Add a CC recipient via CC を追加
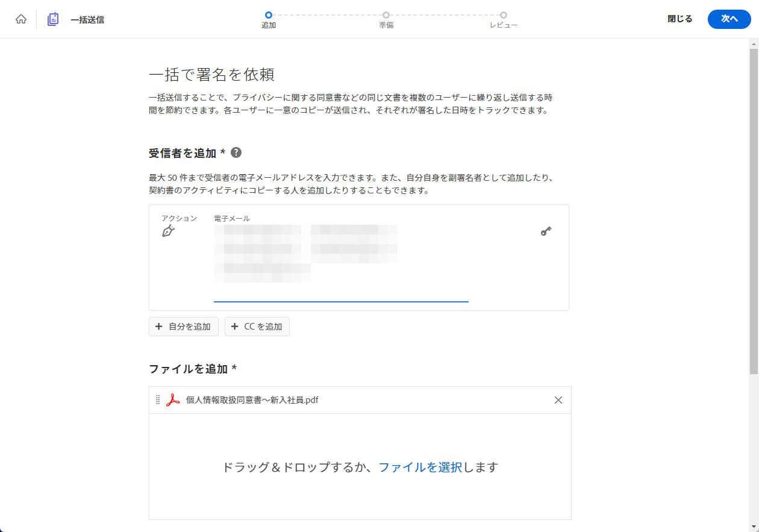This screenshot has width=759, height=532. (257, 327)
